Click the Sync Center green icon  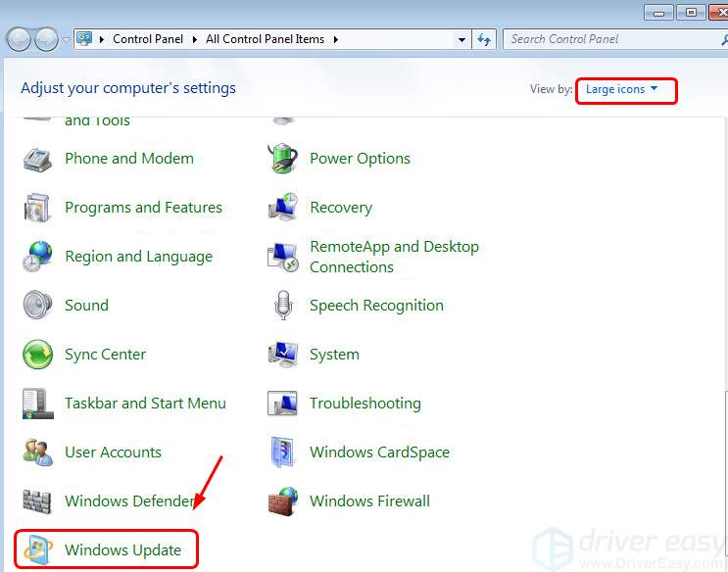[37, 355]
